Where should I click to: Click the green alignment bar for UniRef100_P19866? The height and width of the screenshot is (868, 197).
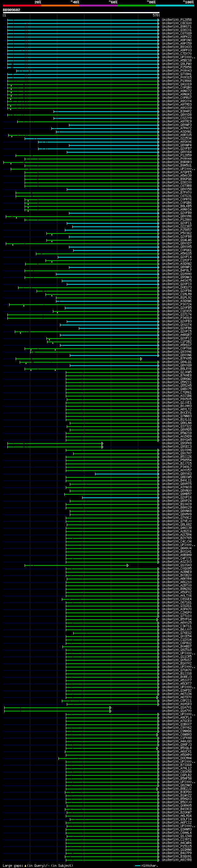(83, 81)
